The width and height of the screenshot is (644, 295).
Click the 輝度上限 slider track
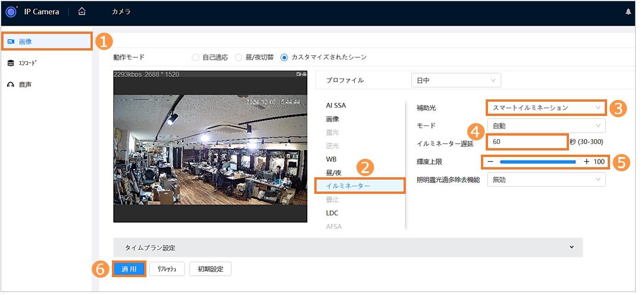539,162
